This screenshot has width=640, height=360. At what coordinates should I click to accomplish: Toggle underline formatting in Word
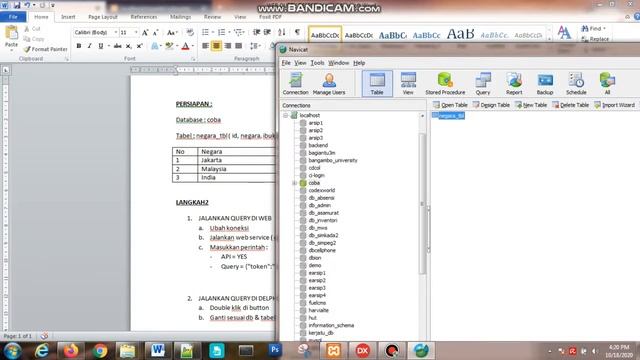[100, 46]
